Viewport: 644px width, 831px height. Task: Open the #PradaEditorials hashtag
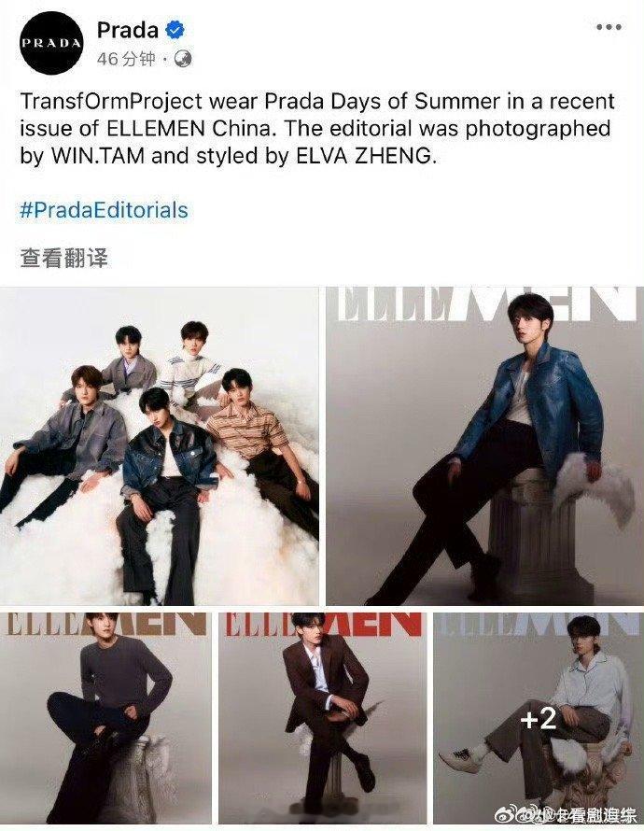pos(105,210)
